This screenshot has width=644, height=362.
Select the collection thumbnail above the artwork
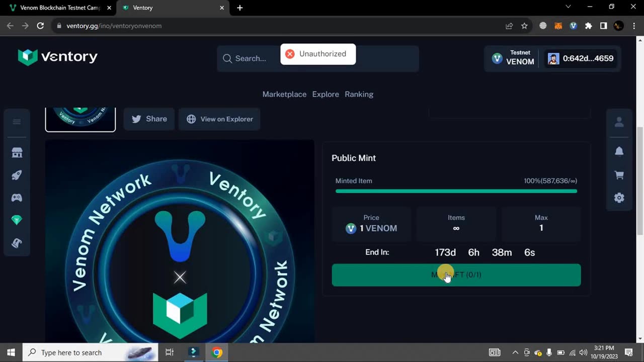tap(80, 120)
